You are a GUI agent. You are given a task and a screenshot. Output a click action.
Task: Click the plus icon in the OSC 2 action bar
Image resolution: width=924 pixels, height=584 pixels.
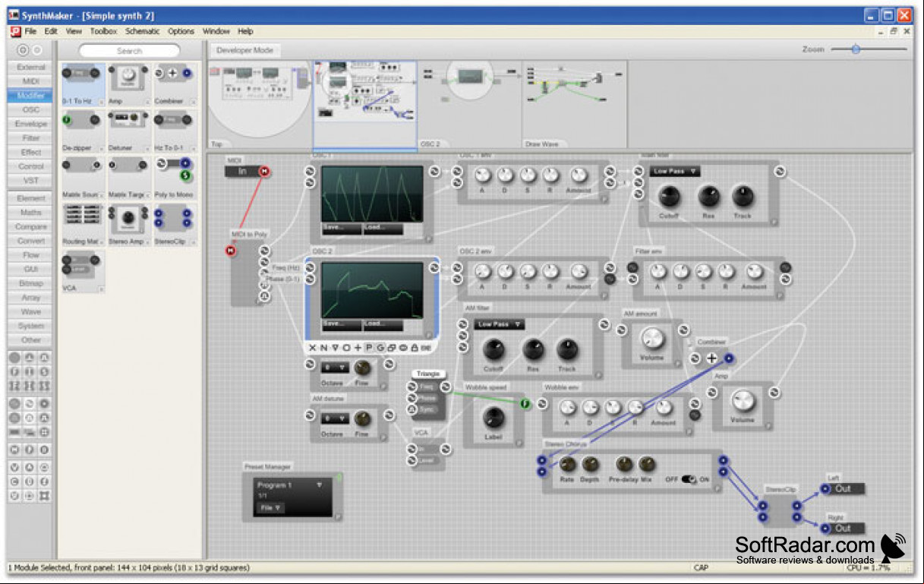(358, 348)
